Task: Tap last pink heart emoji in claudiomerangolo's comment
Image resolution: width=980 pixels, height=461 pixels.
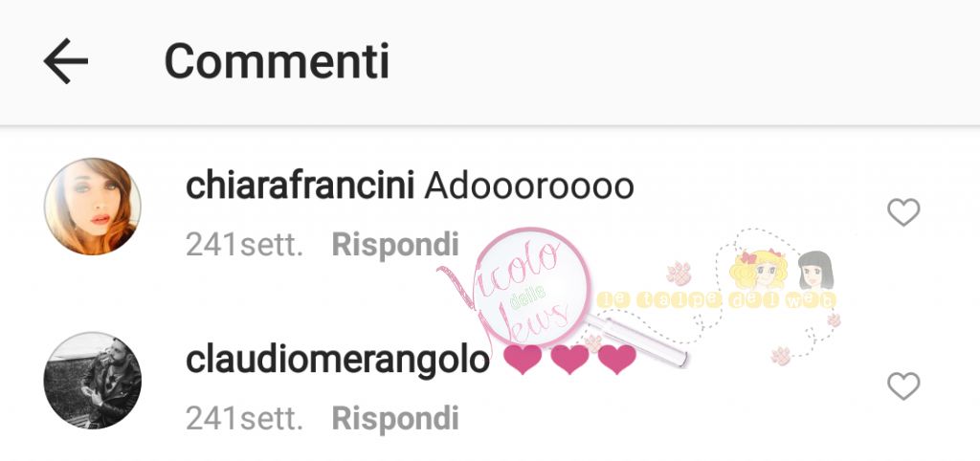Action: 617,361
